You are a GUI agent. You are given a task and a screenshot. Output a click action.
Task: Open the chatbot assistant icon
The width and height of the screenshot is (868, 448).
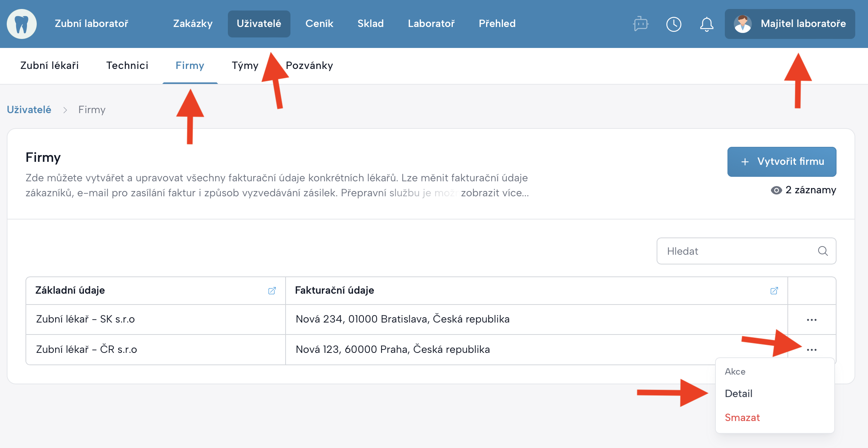pyautogui.click(x=641, y=24)
